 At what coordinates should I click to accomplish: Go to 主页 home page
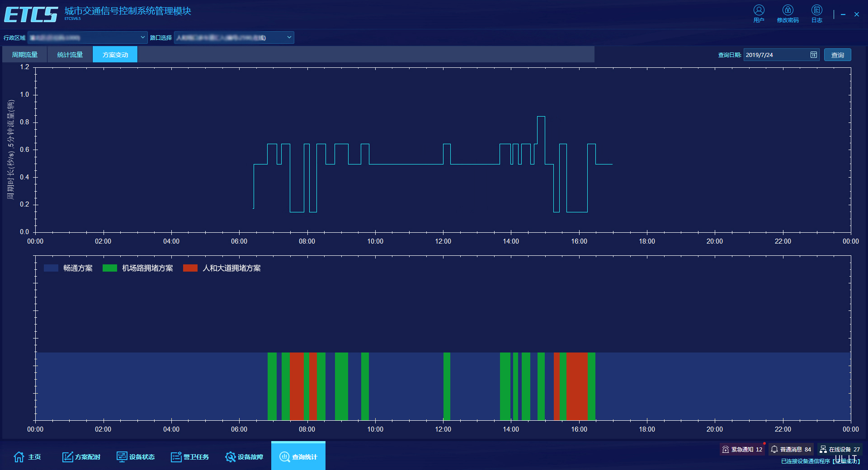[x=27, y=457]
